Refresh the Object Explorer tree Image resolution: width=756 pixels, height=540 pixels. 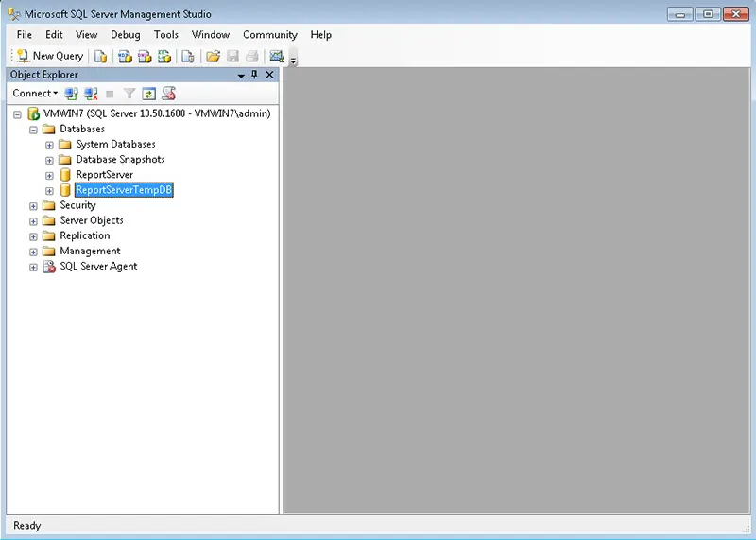pos(149,94)
